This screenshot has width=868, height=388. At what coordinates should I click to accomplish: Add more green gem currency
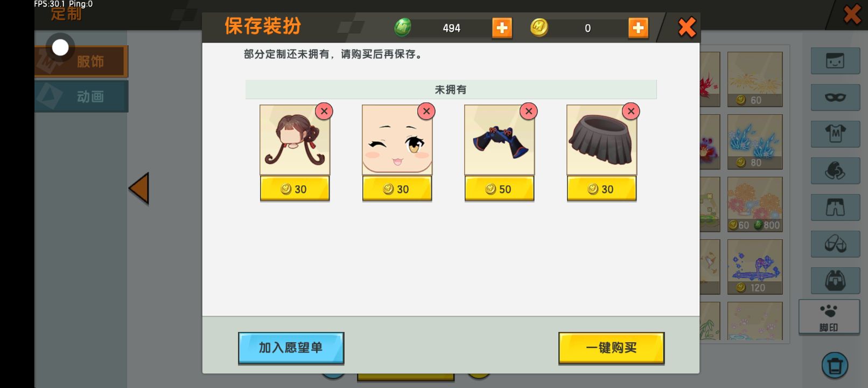pos(502,28)
